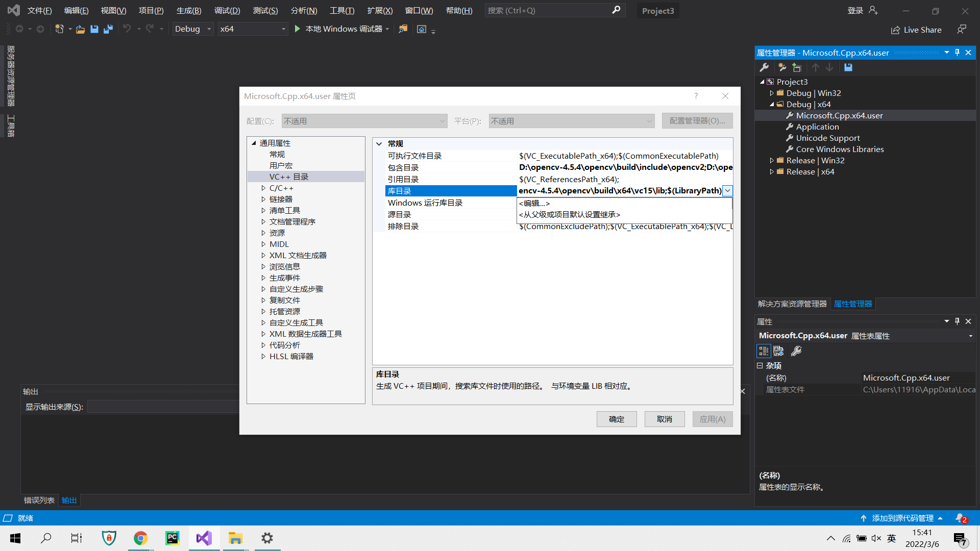Switch Properties panel to categorized view
Image resolution: width=980 pixels, height=551 pixels.
[x=764, y=351]
